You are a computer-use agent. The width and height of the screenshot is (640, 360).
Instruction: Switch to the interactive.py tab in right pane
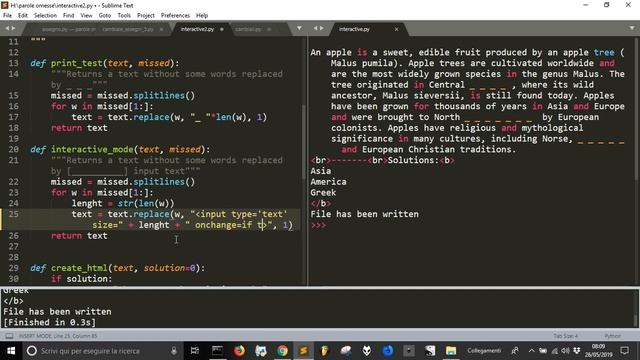(354, 29)
